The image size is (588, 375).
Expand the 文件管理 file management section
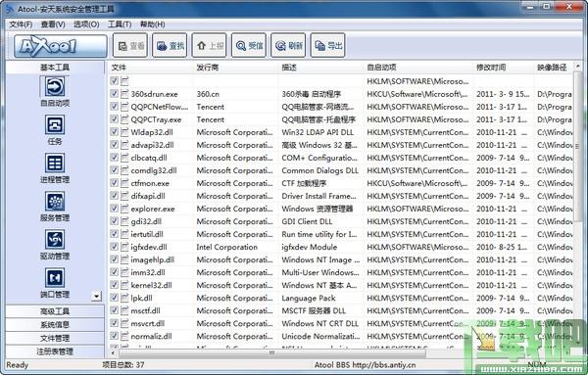click(55, 339)
